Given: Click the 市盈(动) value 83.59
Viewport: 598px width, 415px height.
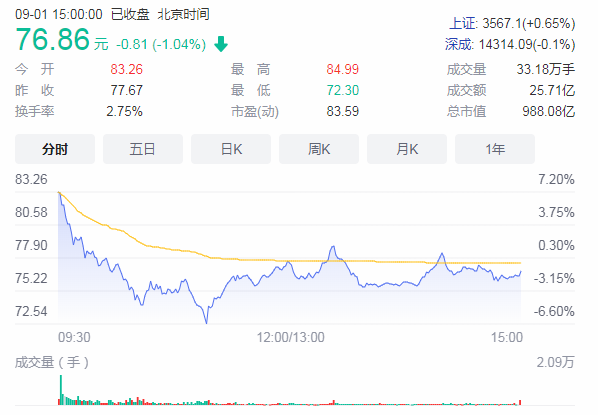Looking at the screenshot, I should (x=342, y=111).
